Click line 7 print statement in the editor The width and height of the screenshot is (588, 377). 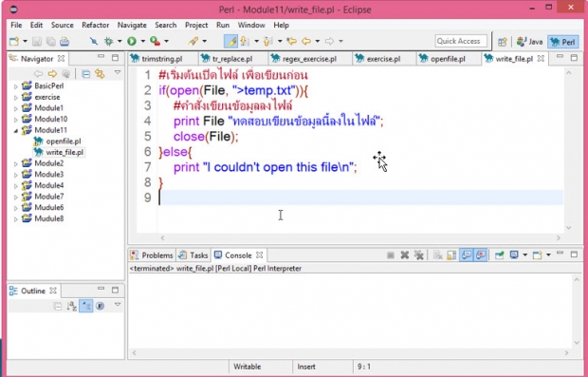tap(266, 167)
